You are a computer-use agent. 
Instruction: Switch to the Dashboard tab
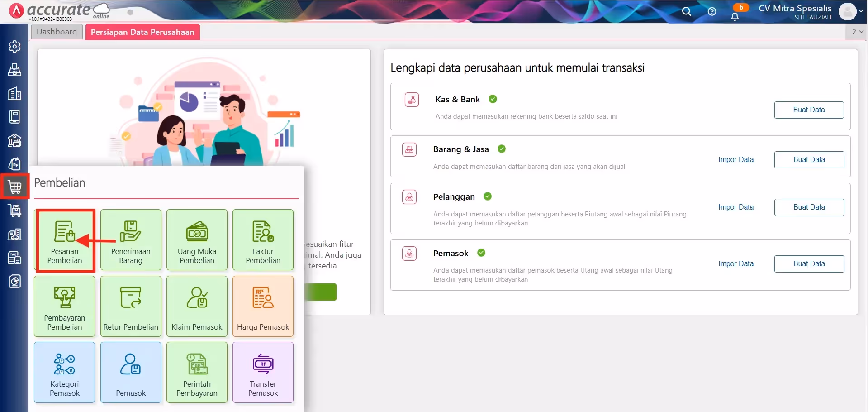pyautogui.click(x=57, y=32)
